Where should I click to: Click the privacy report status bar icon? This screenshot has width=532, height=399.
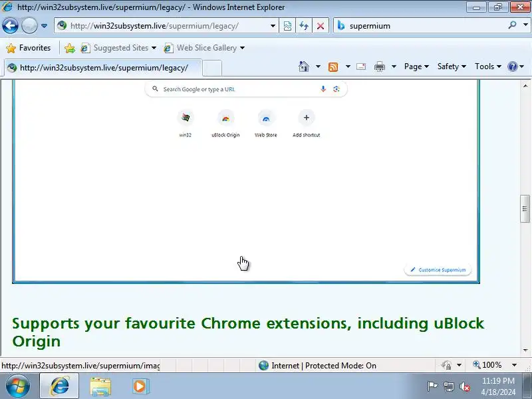coord(446,365)
